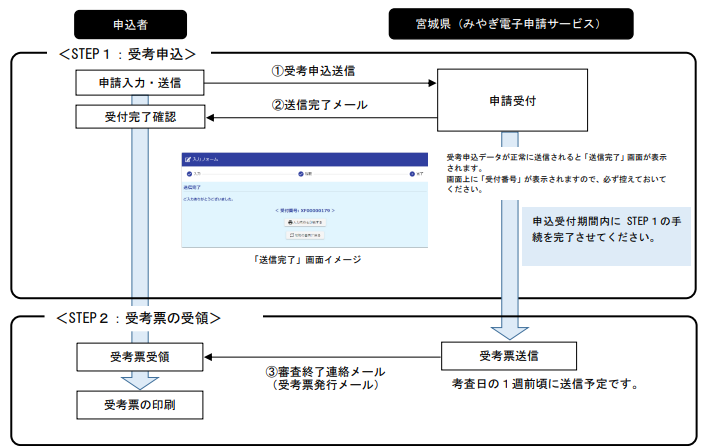Click the ②送信完了メール label
The image size is (706, 447).
[319, 105]
